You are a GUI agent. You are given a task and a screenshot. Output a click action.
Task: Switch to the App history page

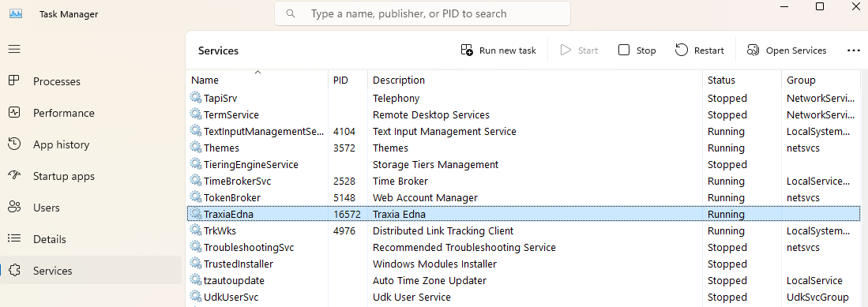[x=61, y=144]
